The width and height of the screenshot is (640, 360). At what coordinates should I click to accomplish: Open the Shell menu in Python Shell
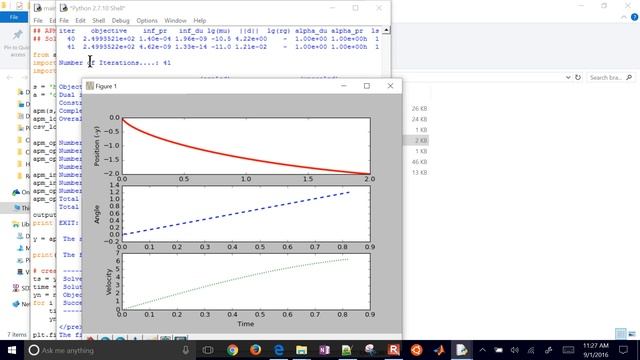click(x=98, y=20)
